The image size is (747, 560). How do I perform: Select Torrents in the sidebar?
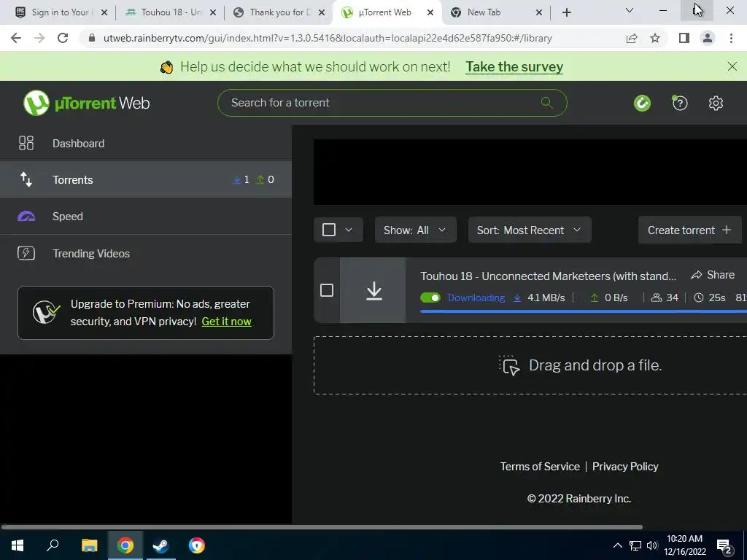click(x=146, y=179)
